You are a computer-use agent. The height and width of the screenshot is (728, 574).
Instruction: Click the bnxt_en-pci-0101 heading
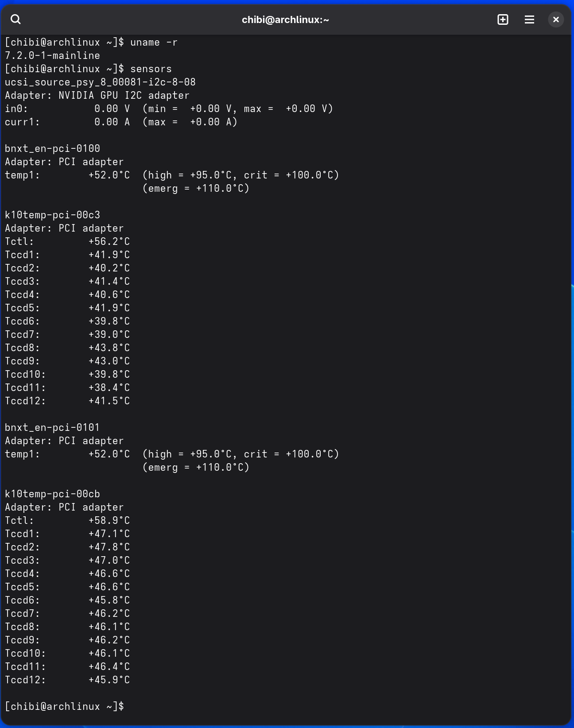pos(52,428)
